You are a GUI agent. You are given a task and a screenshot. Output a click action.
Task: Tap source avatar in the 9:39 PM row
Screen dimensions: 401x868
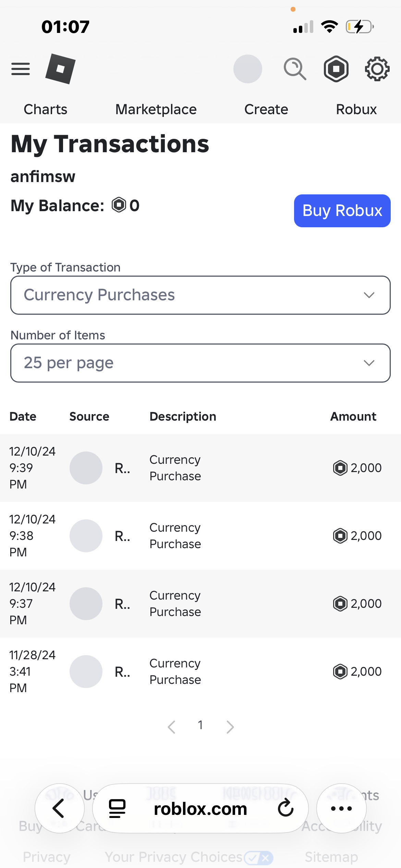86,468
